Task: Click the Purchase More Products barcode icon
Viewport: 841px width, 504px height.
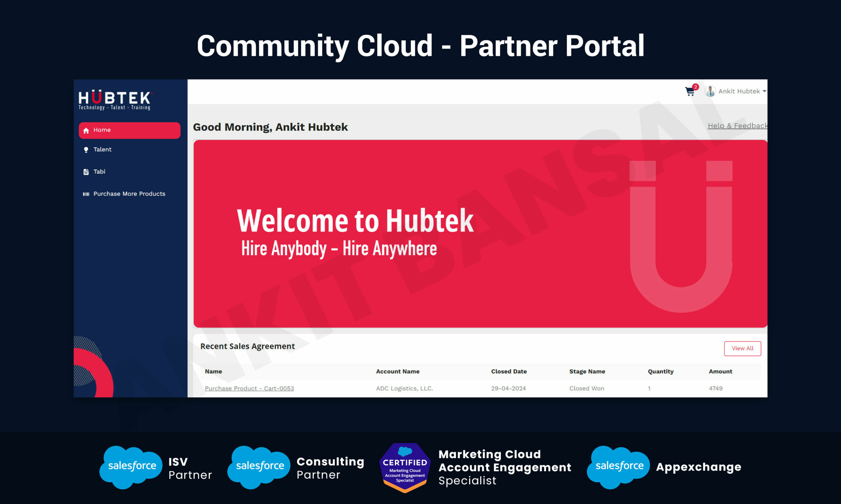Action: [x=86, y=194]
